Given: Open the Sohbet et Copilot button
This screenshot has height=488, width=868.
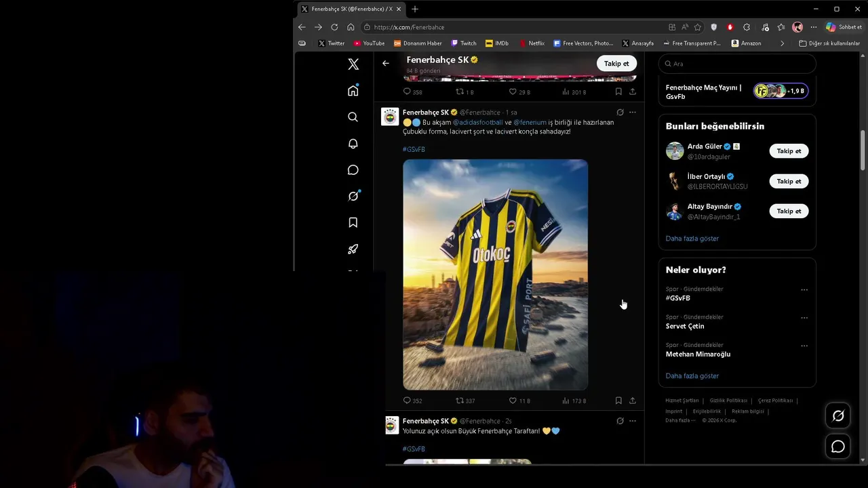Looking at the screenshot, I should pyautogui.click(x=844, y=27).
